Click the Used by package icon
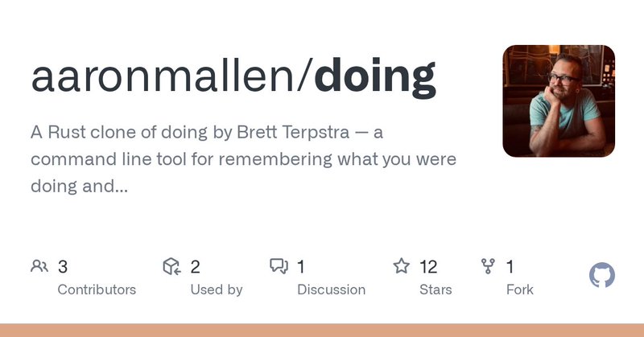Screen dimensions: 644x337 [x=171, y=266]
